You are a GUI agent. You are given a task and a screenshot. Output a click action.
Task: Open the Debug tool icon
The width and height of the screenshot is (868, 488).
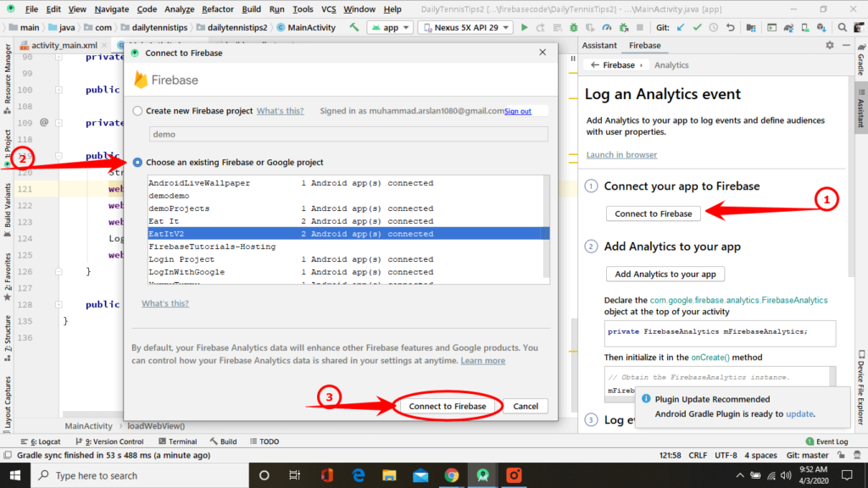coord(574,26)
